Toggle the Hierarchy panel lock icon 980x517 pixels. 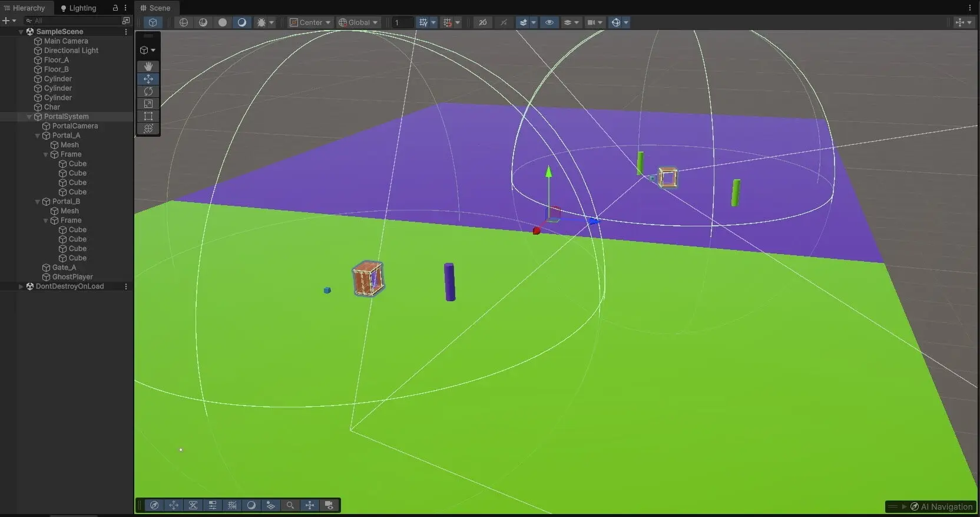pyautogui.click(x=115, y=8)
